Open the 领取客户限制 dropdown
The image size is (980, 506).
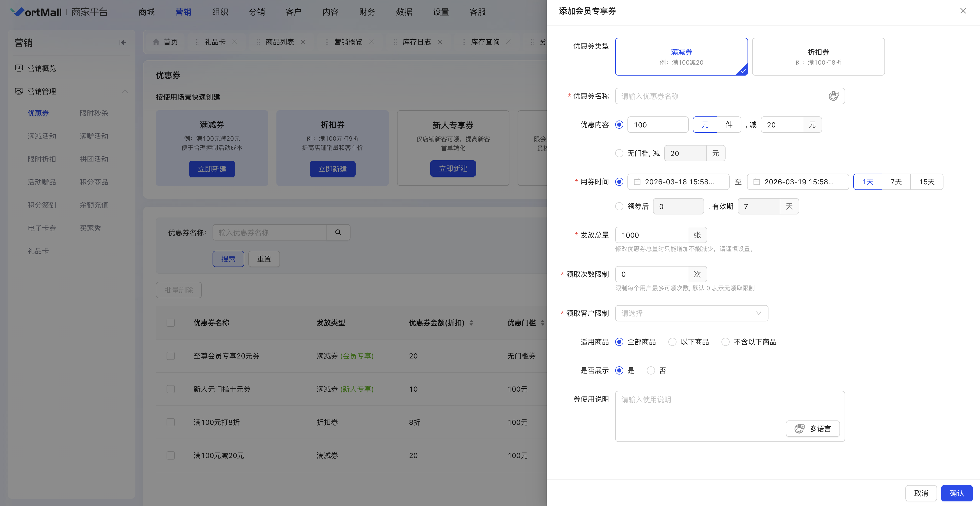(x=691, y=313)
